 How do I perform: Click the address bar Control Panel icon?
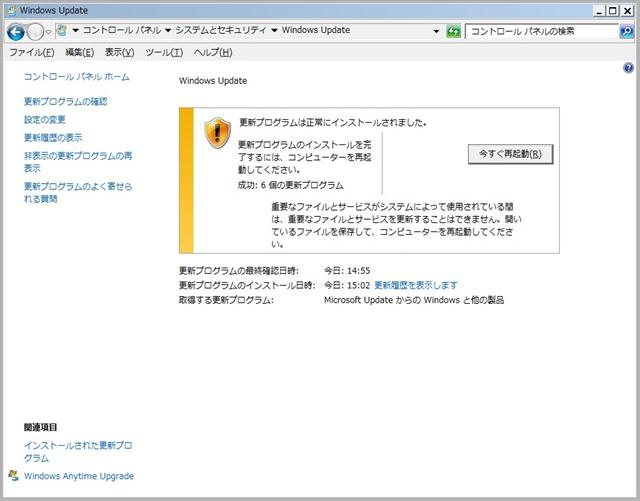pos(62,30)
